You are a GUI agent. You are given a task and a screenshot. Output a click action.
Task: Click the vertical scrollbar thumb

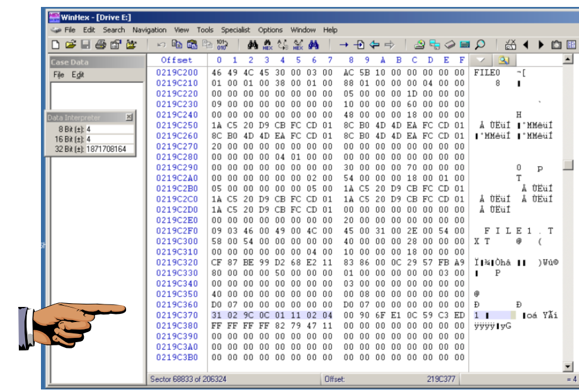tap(568, 164)
